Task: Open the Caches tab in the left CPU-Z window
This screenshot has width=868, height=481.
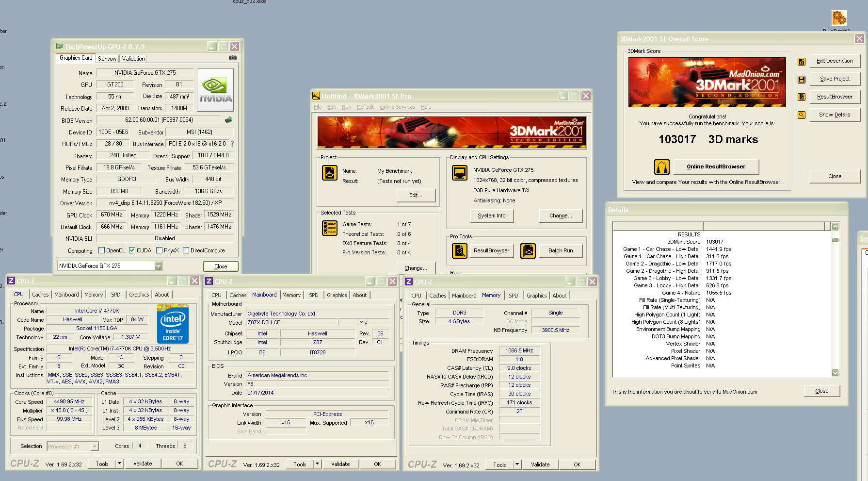Action: [x=40, y=295]
